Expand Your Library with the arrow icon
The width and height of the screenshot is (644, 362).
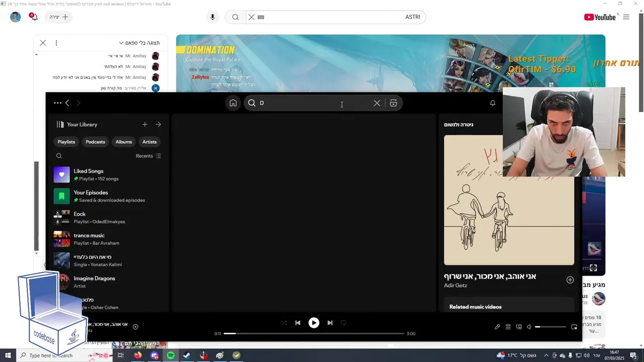pyautogui.click(x=158, y=124)
